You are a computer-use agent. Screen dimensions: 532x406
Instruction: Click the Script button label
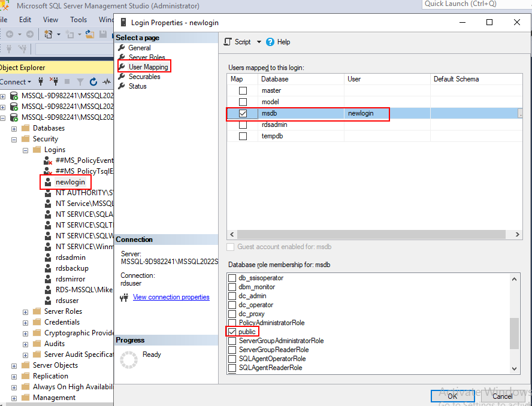click(243, 42)
